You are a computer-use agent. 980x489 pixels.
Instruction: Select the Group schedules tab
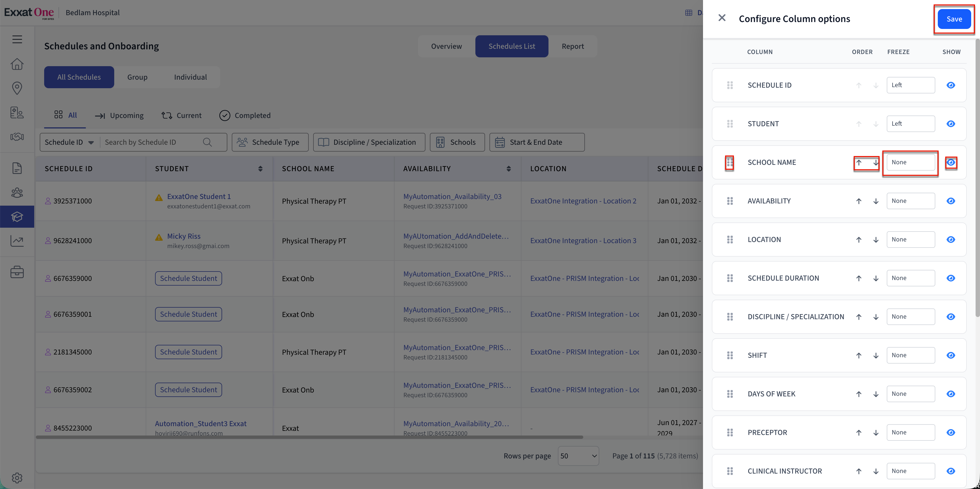click(x=137, y=77)
